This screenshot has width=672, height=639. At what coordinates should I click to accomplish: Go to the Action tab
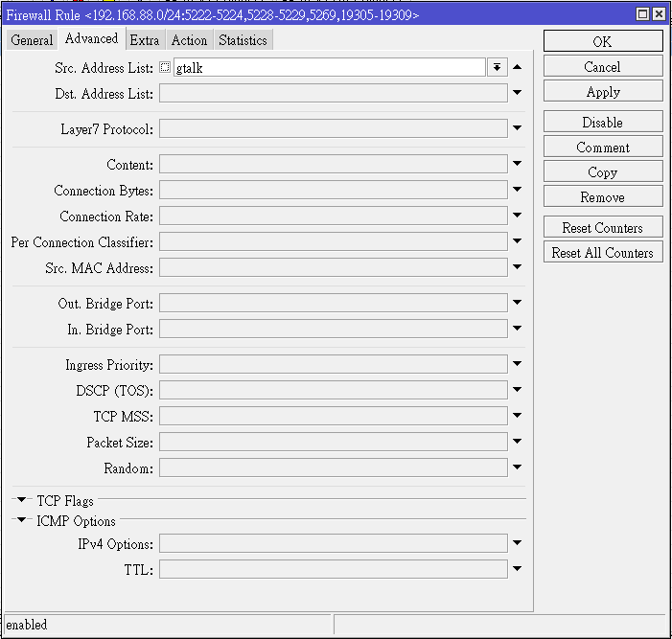[x=189, y=40]
